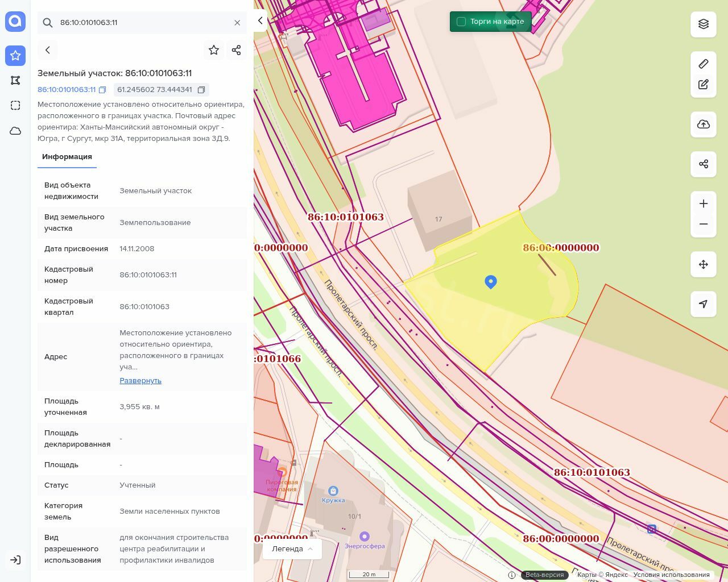Switch to the Информация tab
The height and width of the screenshot is (582, 728).
(67, 157)
